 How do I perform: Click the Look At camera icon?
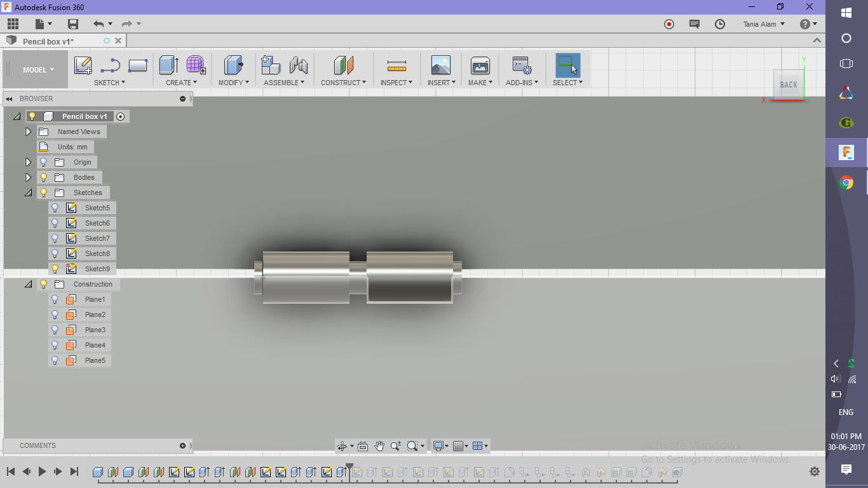(363, 446)
